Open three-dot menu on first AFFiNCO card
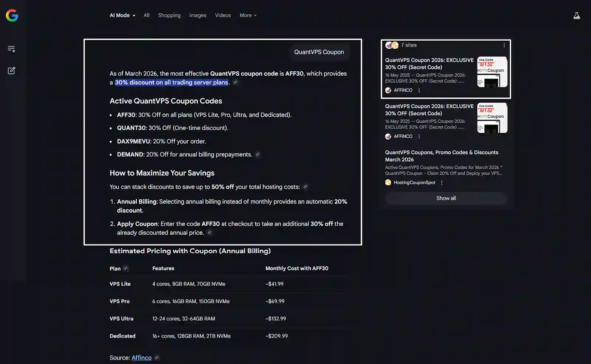The width and height of the screenshot is (591, 364). click(x=419, y=90)
